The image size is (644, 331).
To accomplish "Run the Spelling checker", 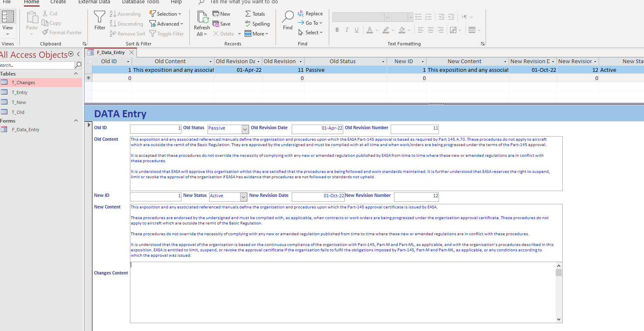I will tap(257, 24).
